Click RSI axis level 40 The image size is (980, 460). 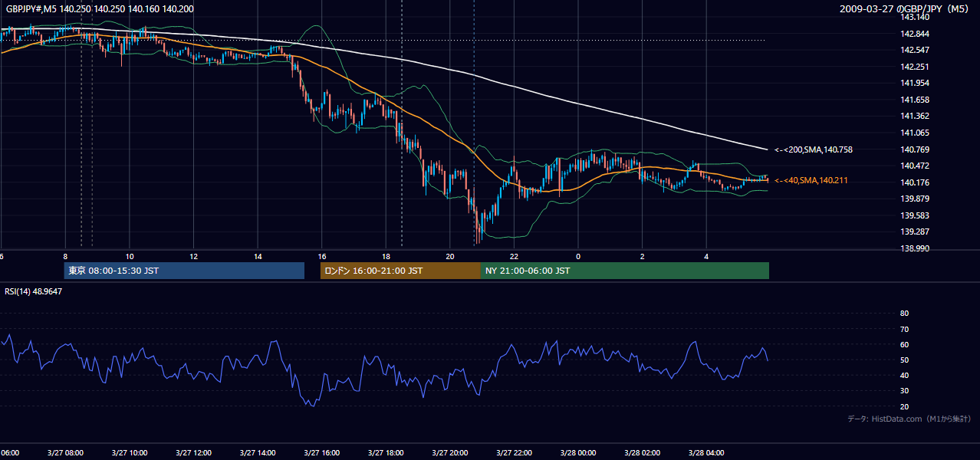click(x=905, y=375)
